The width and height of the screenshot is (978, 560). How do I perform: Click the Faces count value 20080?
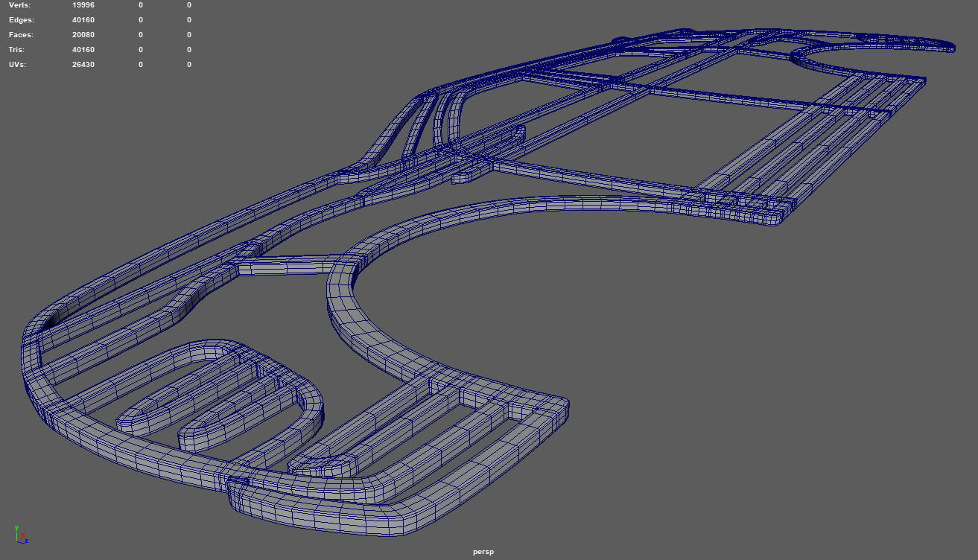click(x=83, y=35)
